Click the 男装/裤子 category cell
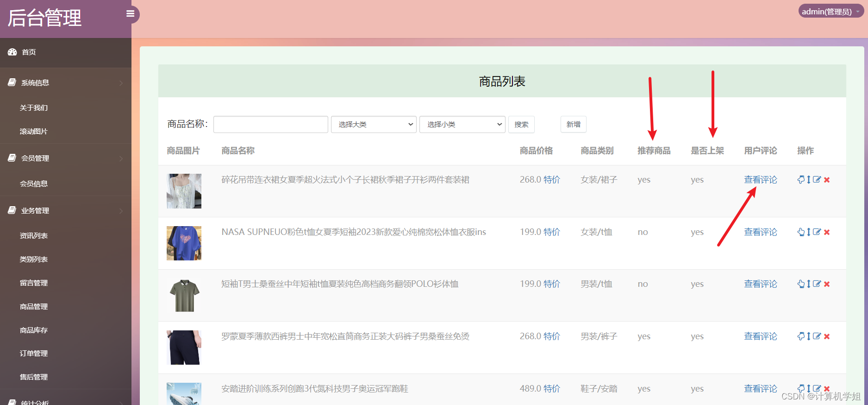The width and height of the screenshot is (868, 405). point(599,336)
